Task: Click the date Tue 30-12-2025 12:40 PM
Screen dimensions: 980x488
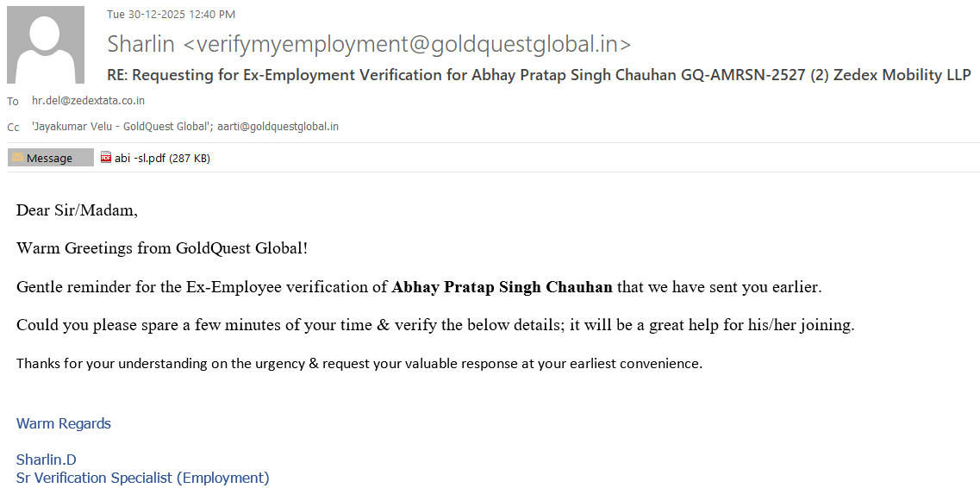Action: tap(171, 14)
